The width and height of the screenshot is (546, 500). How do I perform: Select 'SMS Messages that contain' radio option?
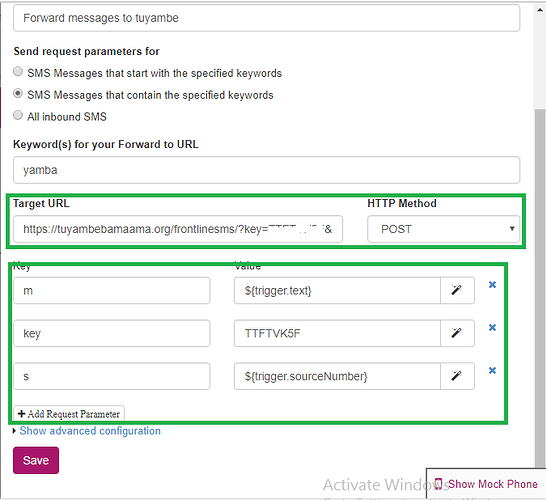18,93
